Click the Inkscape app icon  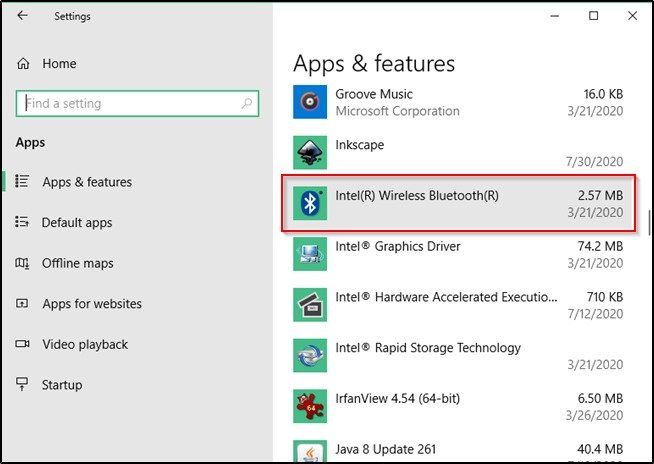[x=310, y=152]
